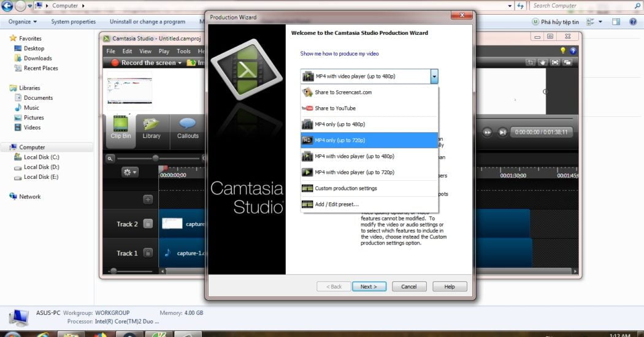Viewport: 644px width, 337px height.
Task: Click the YouTube icon in preset list
Action: point(307,108)
